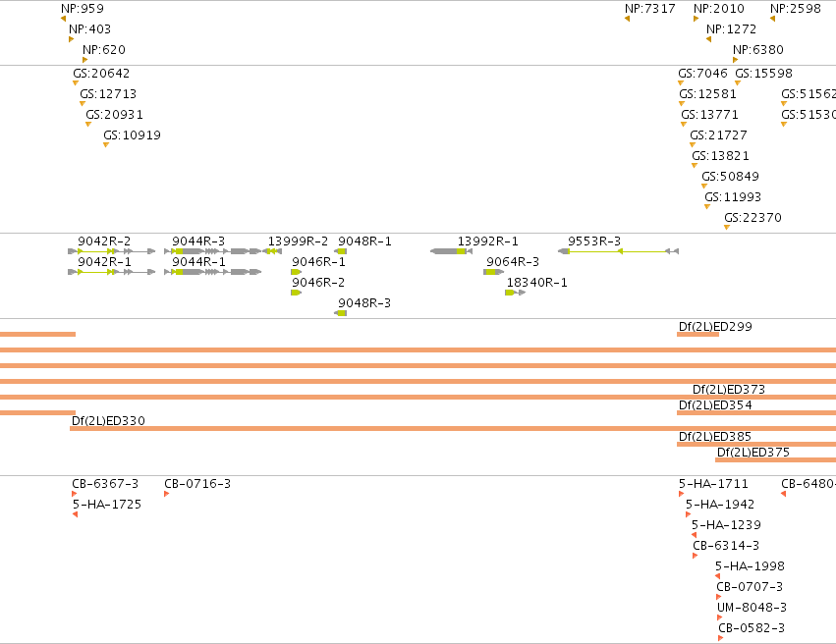Select the CB-6314-3 insertion marker
Image resolution: width=836 pixels, height=644 pixels.
[x=696, y=556]
